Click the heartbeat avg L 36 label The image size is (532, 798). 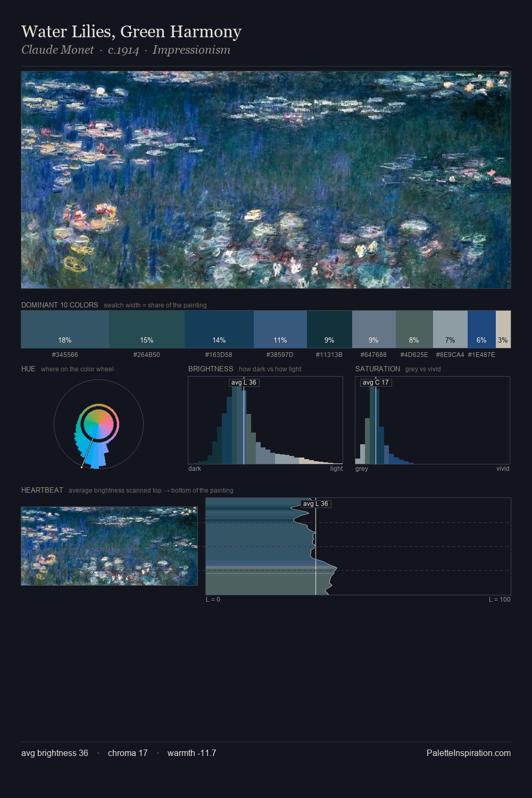pos(315,504)
